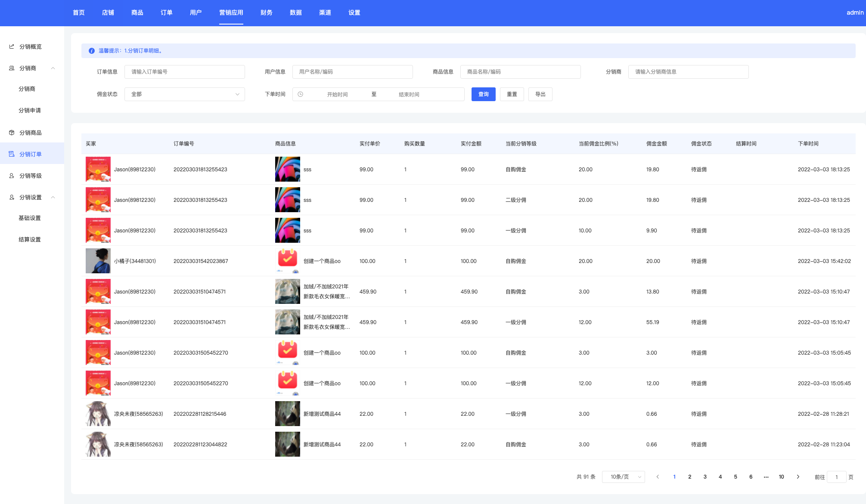Open the 10条/页 page size dropdown
Screen dimensions: 866x504
pos(623,477)
